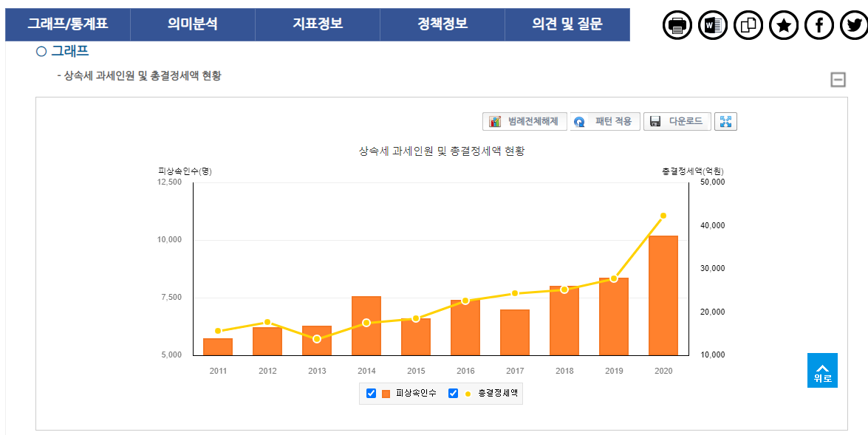The image size is (868, 435).
Task: Switch to 정책정보 tab
Action: 442,24
